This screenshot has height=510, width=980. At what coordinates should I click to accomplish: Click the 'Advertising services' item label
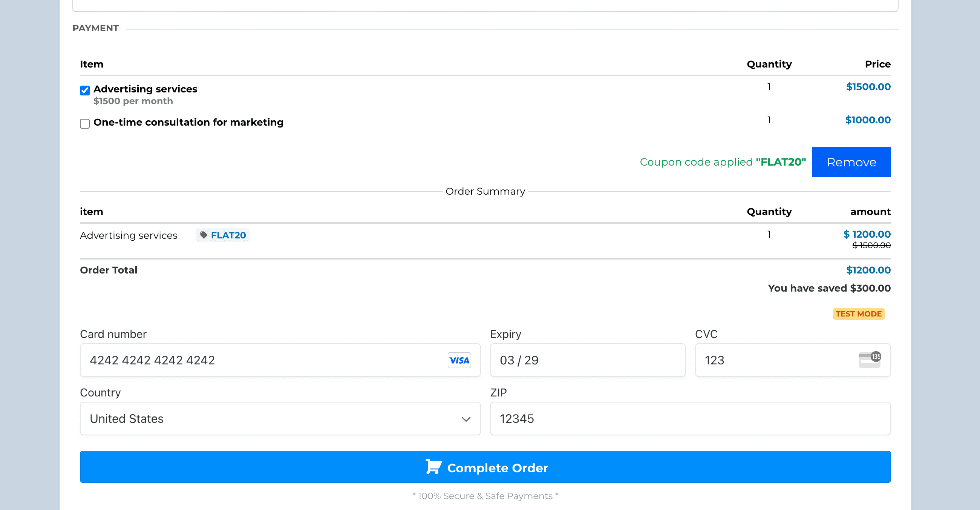(145, 89)
